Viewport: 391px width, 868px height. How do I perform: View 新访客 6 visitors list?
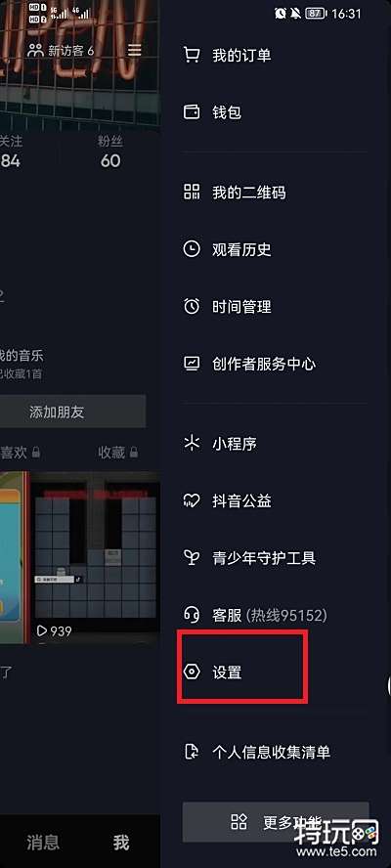(x=61, y=51)
